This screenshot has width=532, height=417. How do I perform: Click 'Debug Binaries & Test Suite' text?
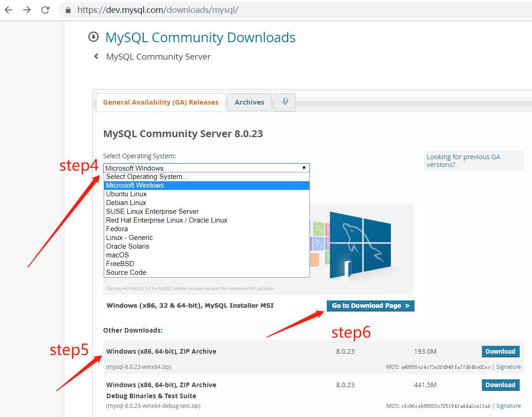tap(151, 396)
